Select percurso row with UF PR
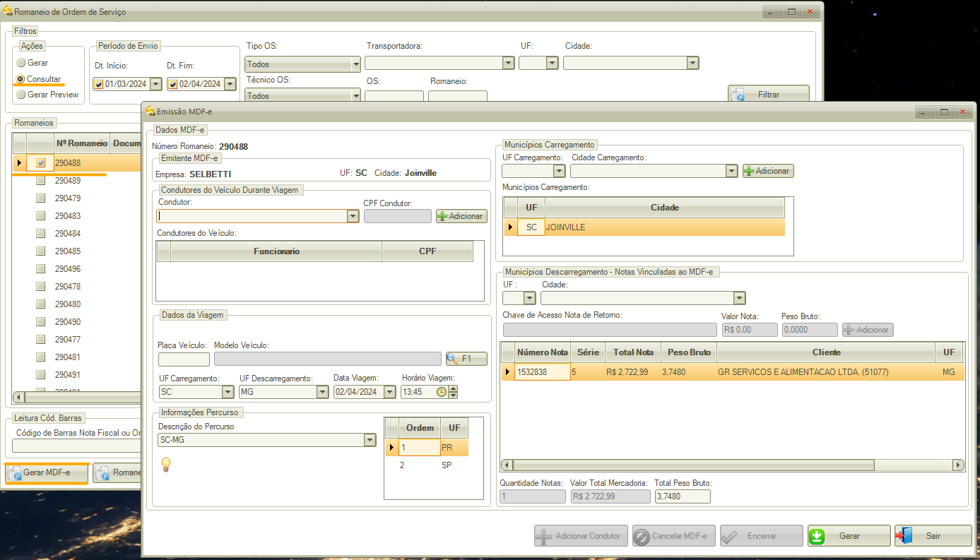 pos(427,447)
